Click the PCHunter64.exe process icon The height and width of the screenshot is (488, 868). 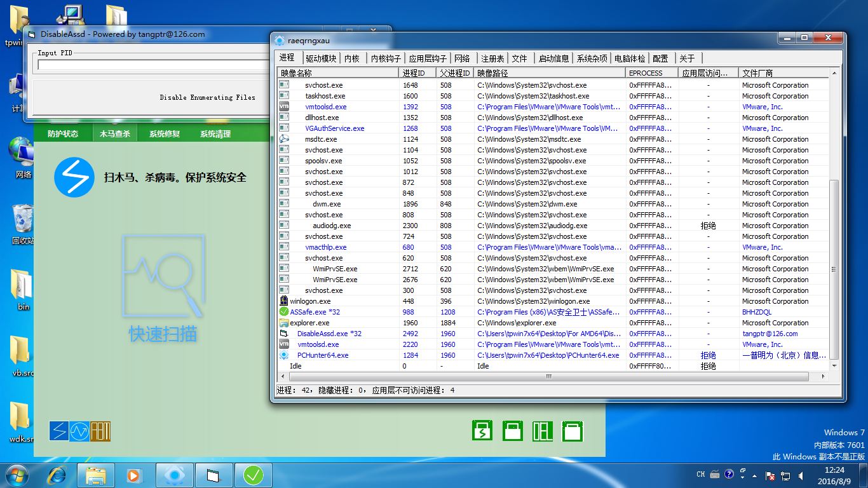[284, 355]
